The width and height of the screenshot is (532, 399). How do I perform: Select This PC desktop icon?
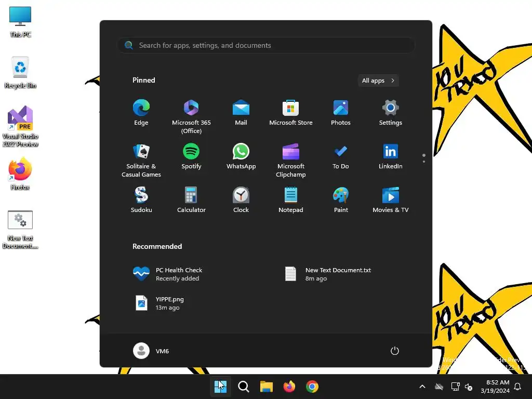20,22
